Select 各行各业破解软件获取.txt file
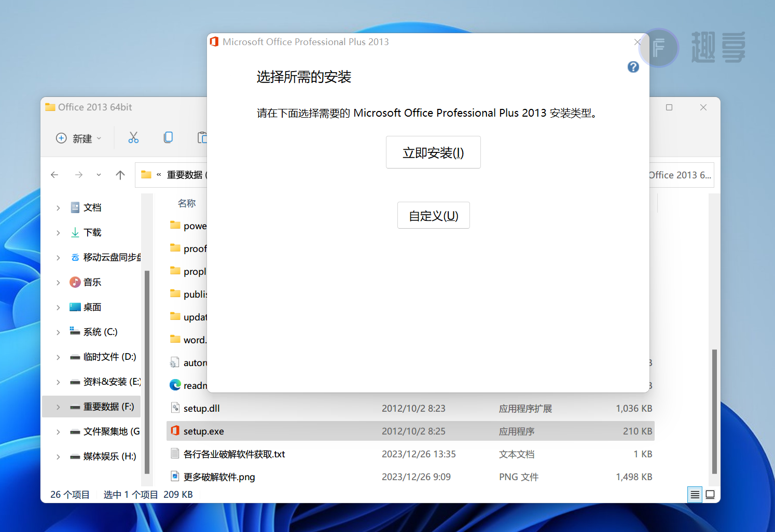The image size is (775, 532). 410,454
